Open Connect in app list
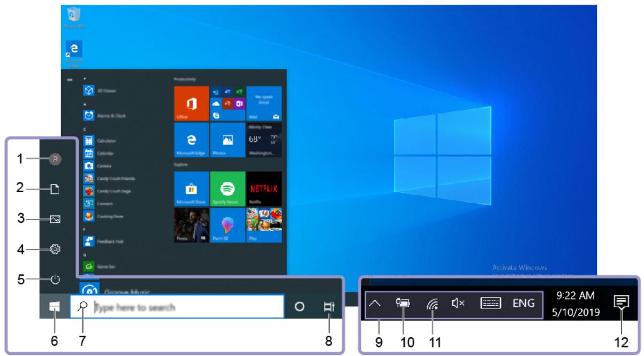The width and height of the screenshot is (644, 356). 98,203
